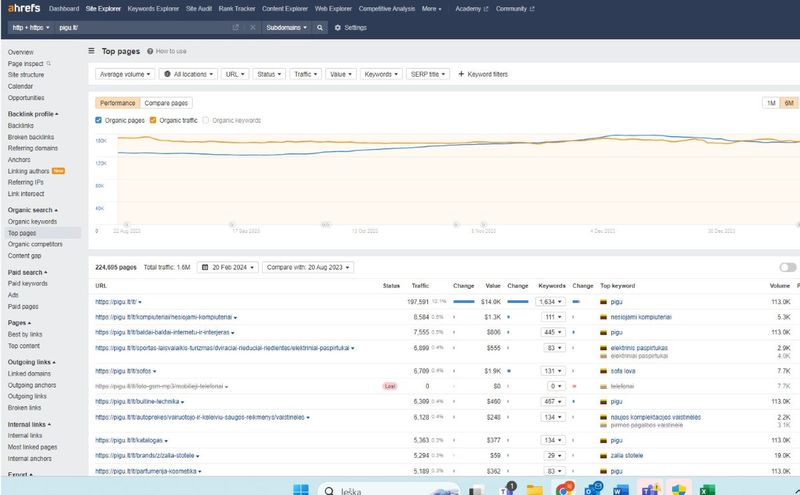
Task: Click the Lost status badge
Action: (x=390, y=386)
